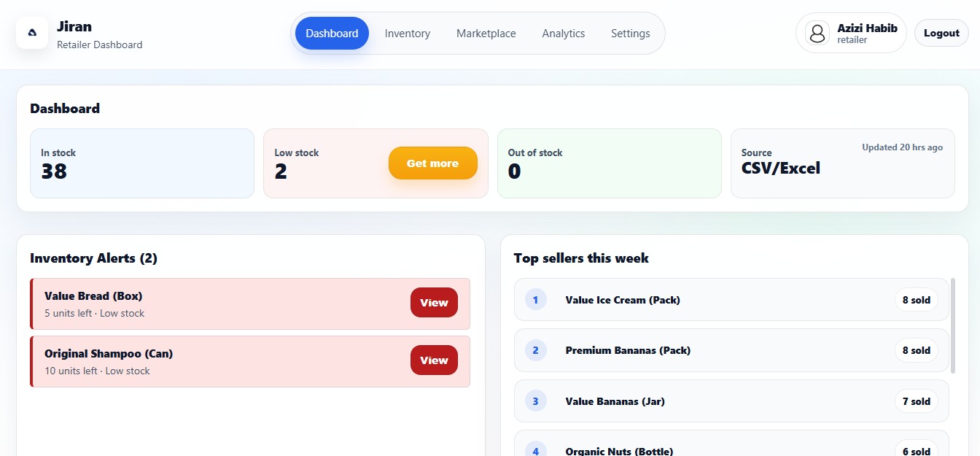Click the Jiran logo icon
Screen dimensions: 980x456
point(32,33)
